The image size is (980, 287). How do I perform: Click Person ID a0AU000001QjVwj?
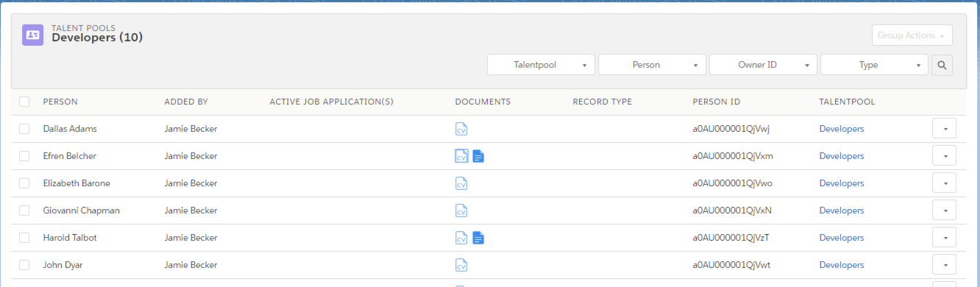[731, 129]
